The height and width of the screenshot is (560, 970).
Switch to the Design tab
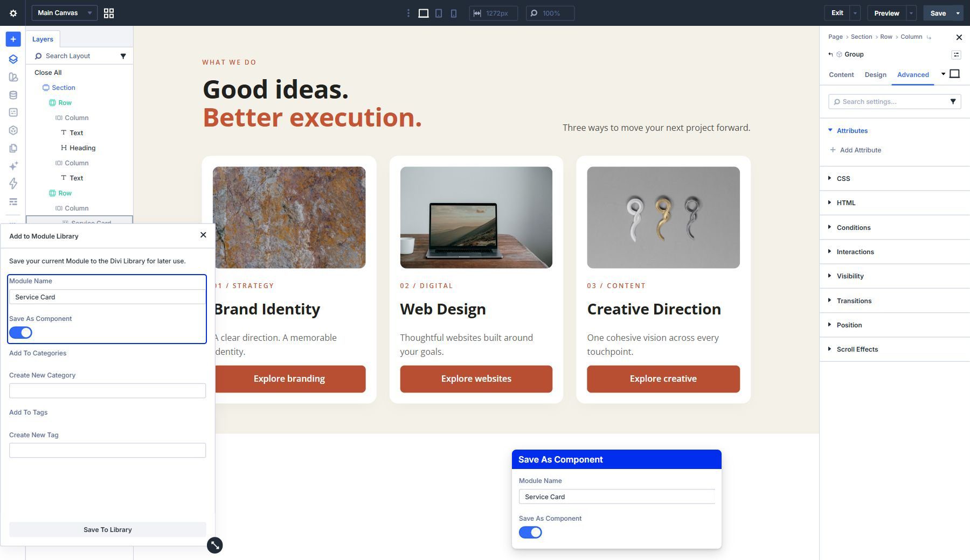[875, 75]
